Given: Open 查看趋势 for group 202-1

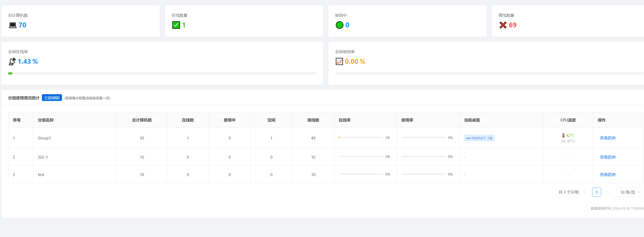Looking at the screenshot, I should pos(608,157).
